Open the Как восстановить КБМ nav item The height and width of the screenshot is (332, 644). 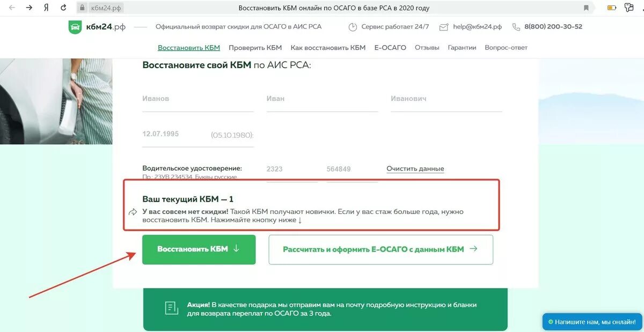(x=328, y=48)
